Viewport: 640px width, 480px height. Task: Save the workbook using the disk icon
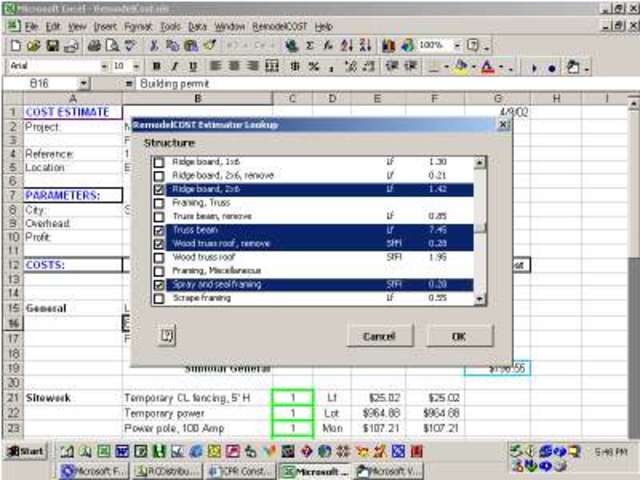[x=52, y=45]
